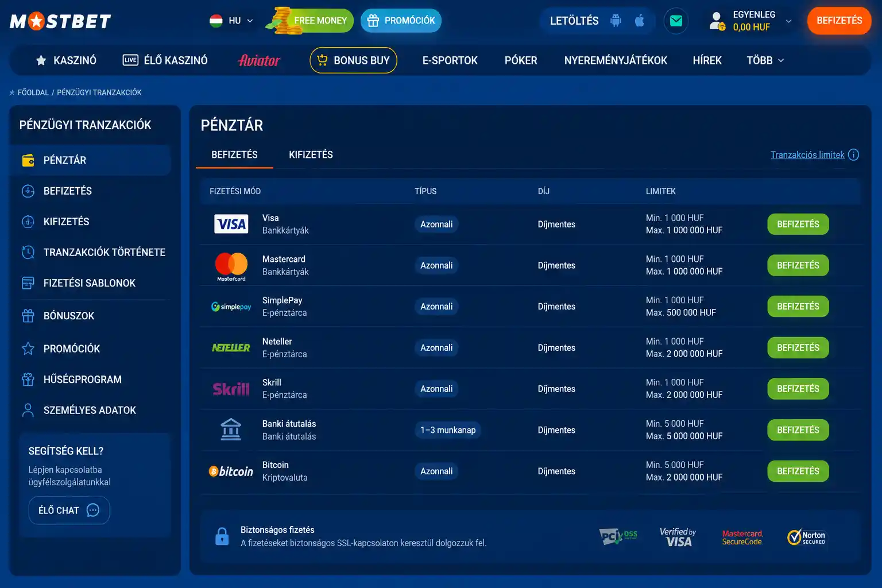
Task: Click the Hungarian flag icon
Action: pyautogui.click(x=216, y=21)
